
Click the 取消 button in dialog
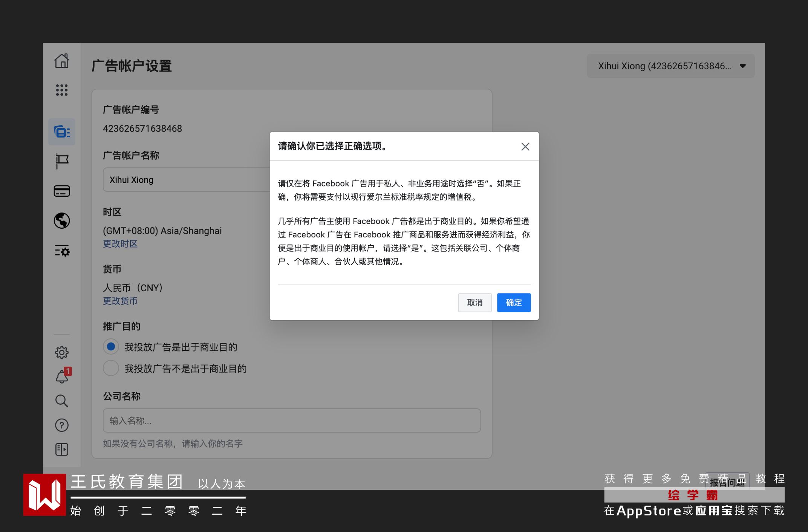point(474,303)
